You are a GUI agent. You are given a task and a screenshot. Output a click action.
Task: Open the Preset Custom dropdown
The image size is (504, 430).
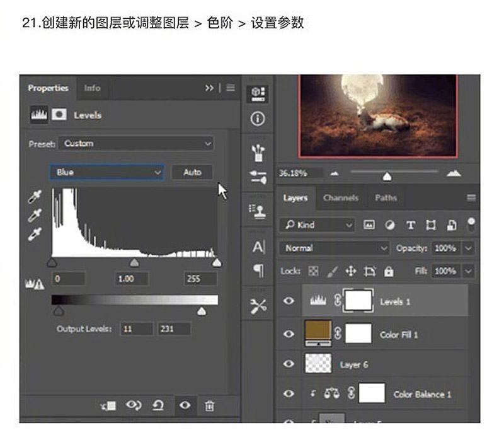[136, 144]
